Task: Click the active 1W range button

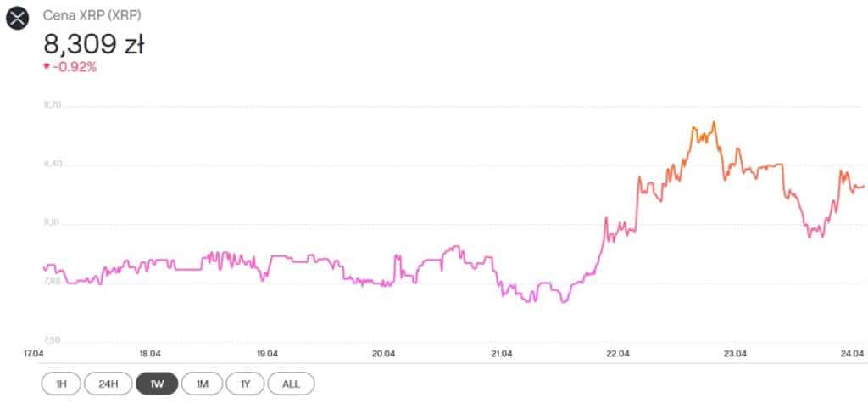Action: point(156,384)
